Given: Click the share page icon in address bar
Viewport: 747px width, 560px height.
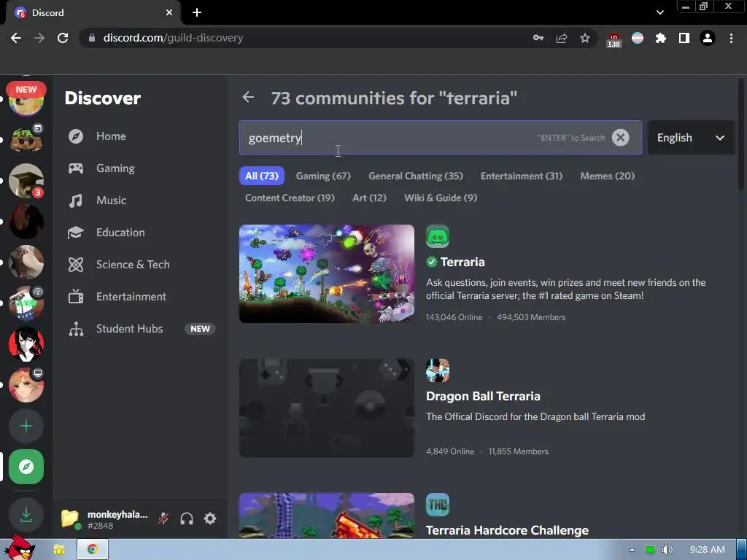Looking at the screenshot, I should 562,38.
